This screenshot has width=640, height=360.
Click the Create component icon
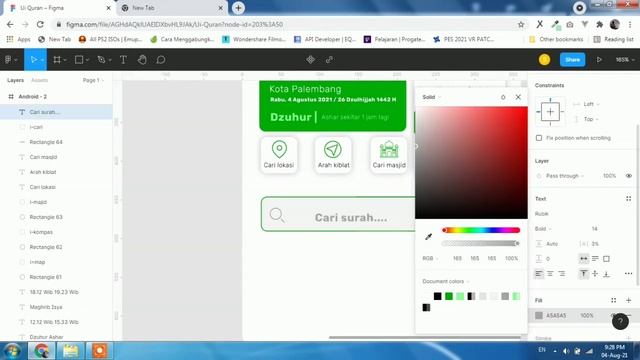pos(311,60)
